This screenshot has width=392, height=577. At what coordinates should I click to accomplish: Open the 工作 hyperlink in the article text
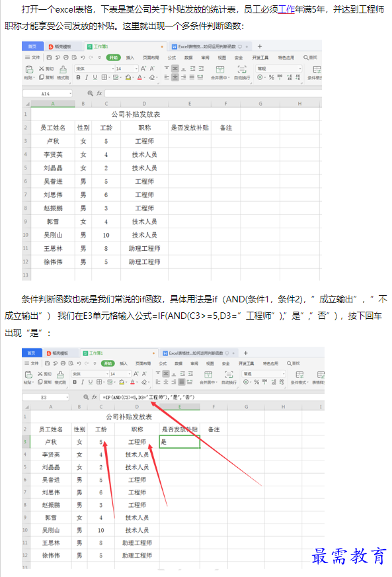tap(286, 10)
